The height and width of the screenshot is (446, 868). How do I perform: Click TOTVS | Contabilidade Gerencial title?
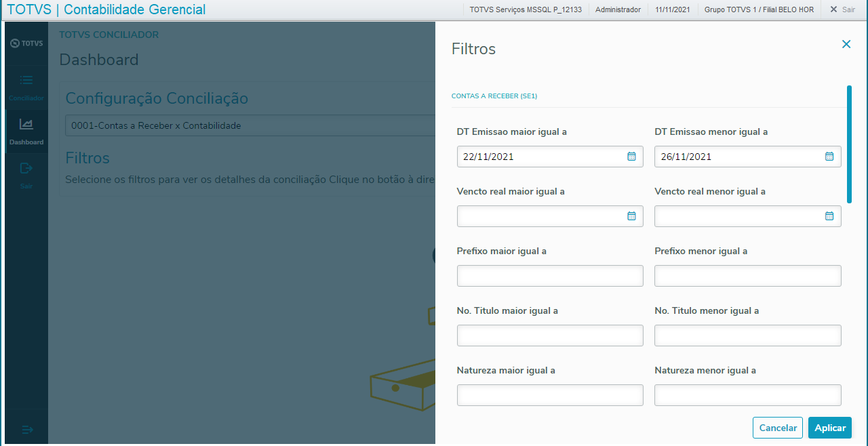[106, 9]
